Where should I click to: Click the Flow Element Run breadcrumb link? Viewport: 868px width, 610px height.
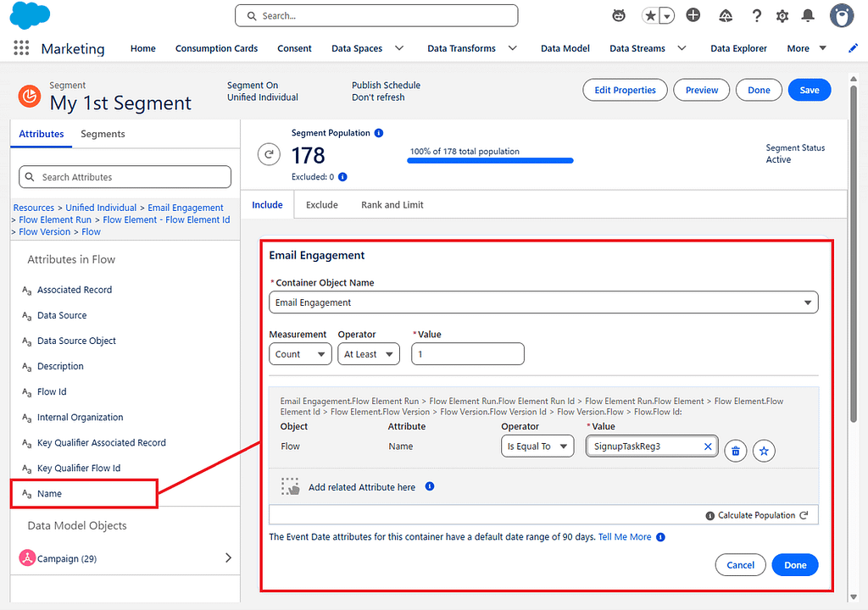(x=55, y=219)
